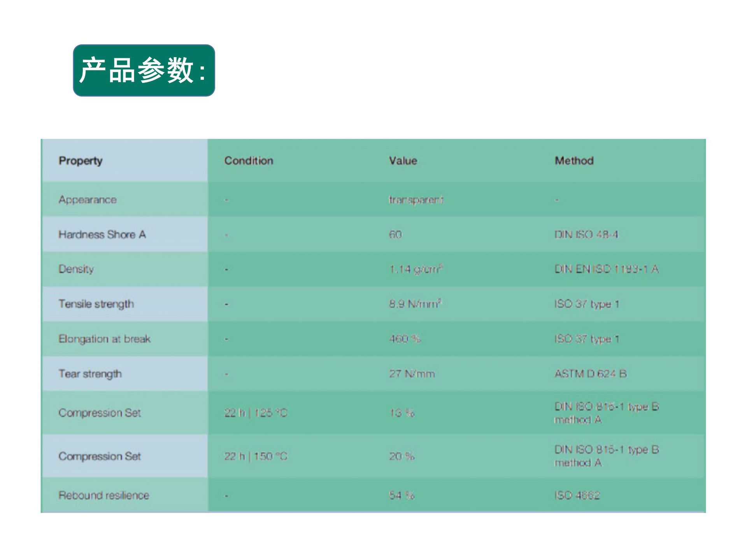Click Compression Set label for 150 °C row

click(x=100, y=456)
